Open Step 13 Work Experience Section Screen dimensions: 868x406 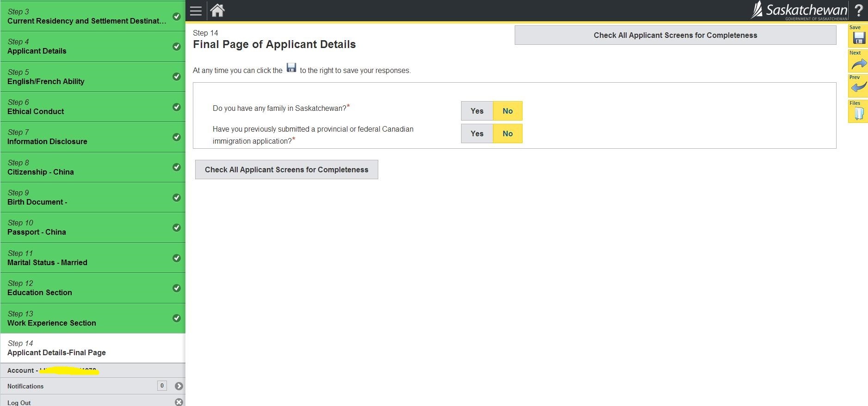(x=92, y=318)
